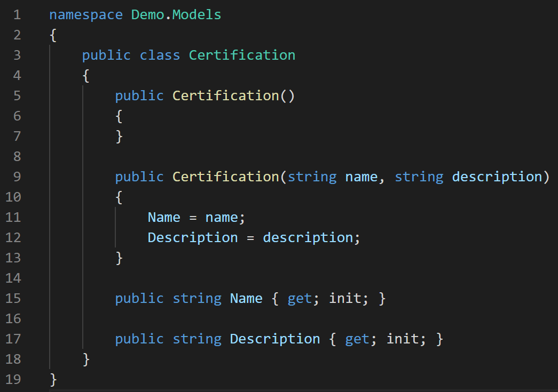Click the Certification class name on line 3
558x392 pixels.
241,55
